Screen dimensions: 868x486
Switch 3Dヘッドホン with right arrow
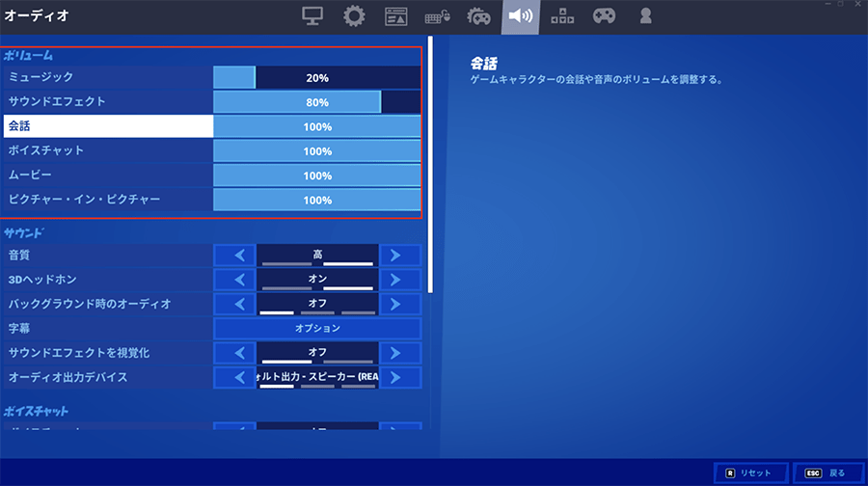(x=400, y=280)
